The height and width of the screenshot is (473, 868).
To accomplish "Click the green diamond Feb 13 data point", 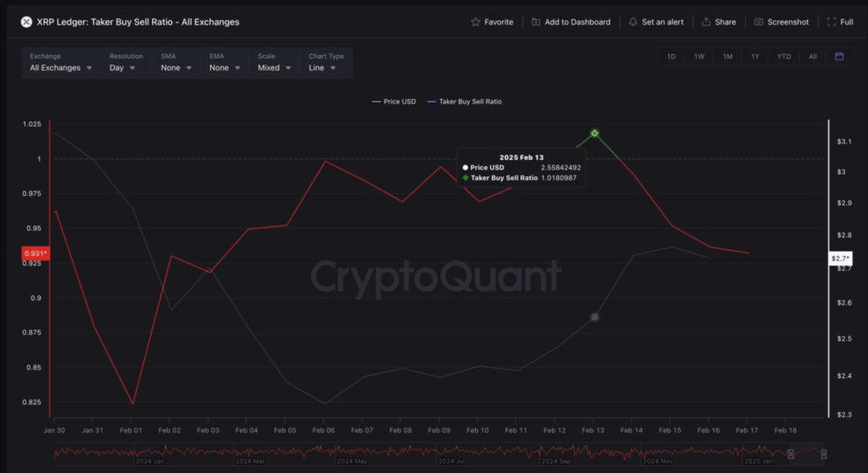I will [594, 133].
